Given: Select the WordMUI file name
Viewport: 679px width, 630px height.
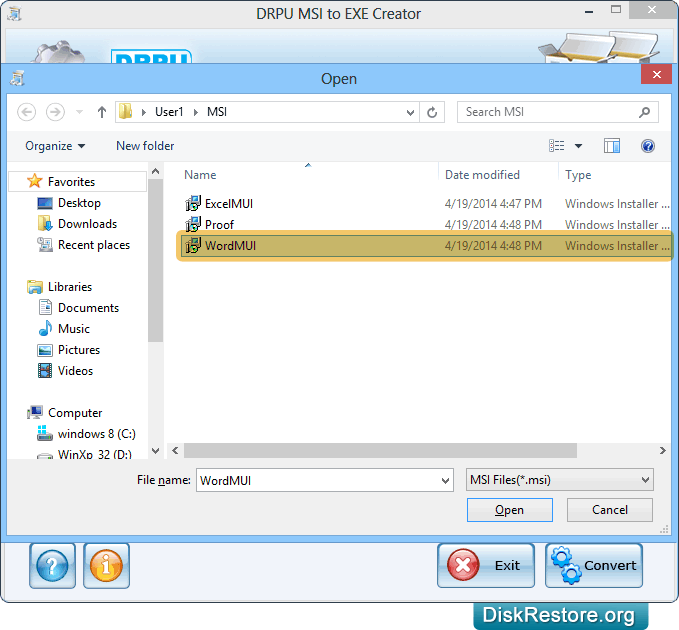Looking at the screenshot, I should pyautogui.click(x=230, y=246).
